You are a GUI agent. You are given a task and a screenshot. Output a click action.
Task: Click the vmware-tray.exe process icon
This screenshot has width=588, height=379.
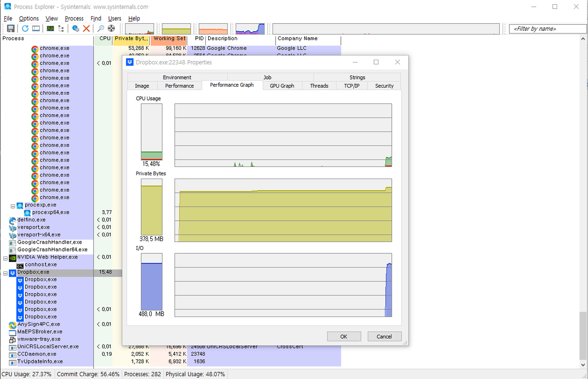[13, 340]
